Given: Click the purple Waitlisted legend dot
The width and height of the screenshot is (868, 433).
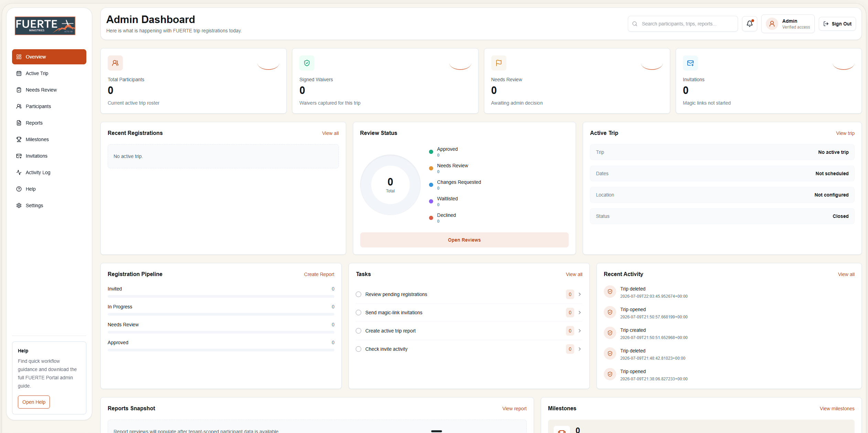Looking at the screenshot, I should click(431, 201).
